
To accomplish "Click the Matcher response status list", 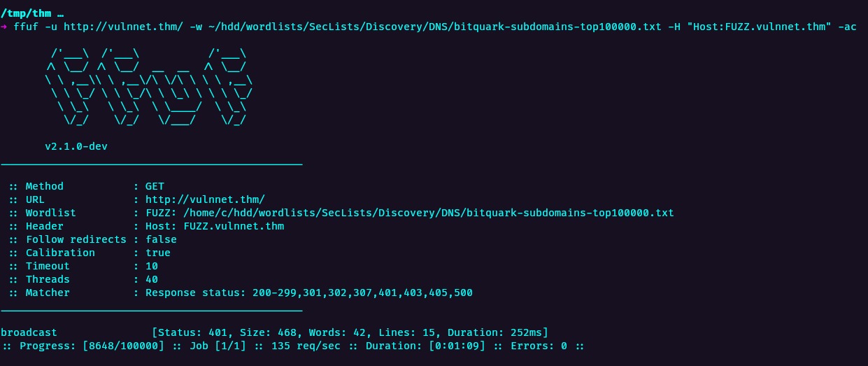I will pyautogui.click(x=309, y=293).
